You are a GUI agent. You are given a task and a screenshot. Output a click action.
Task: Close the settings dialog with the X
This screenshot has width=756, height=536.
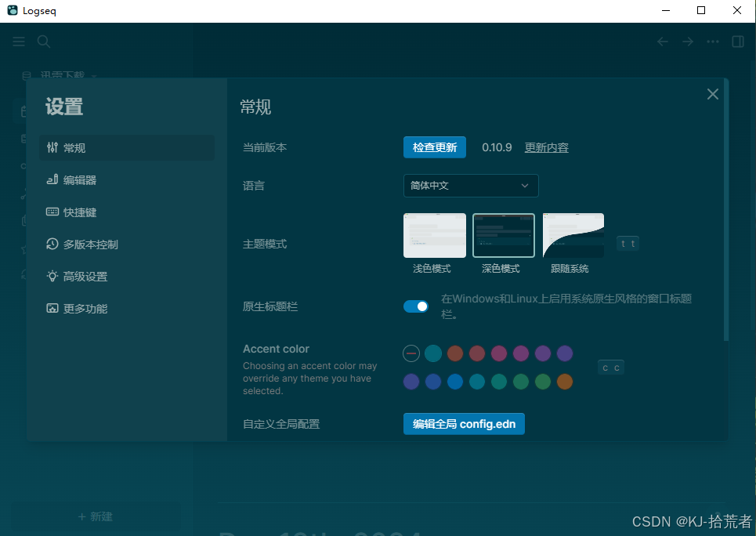pyautogui.click(x=713, y=94)
